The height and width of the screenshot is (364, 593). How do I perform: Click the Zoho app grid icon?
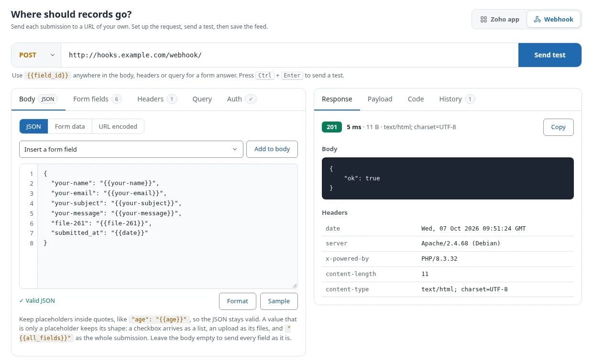click(483, 20)
